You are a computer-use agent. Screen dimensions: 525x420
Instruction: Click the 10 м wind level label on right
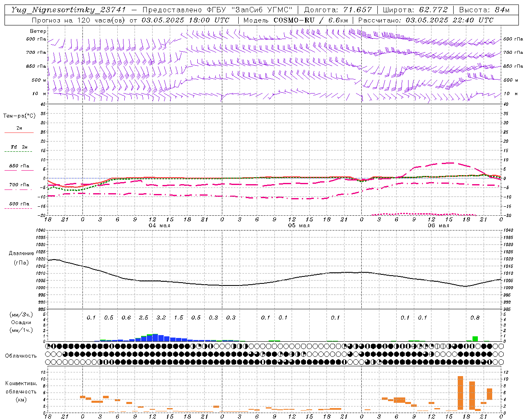[511, 94]
